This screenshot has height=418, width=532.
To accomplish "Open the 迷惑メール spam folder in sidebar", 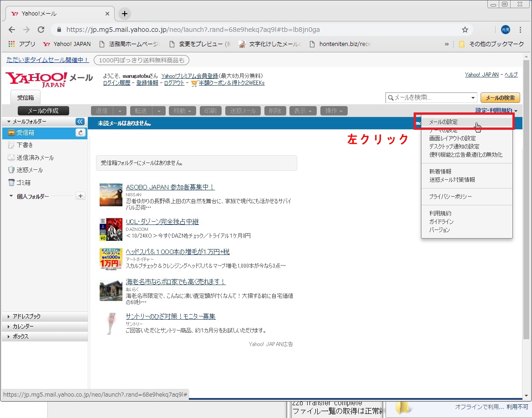I will (x=30, y=170).
